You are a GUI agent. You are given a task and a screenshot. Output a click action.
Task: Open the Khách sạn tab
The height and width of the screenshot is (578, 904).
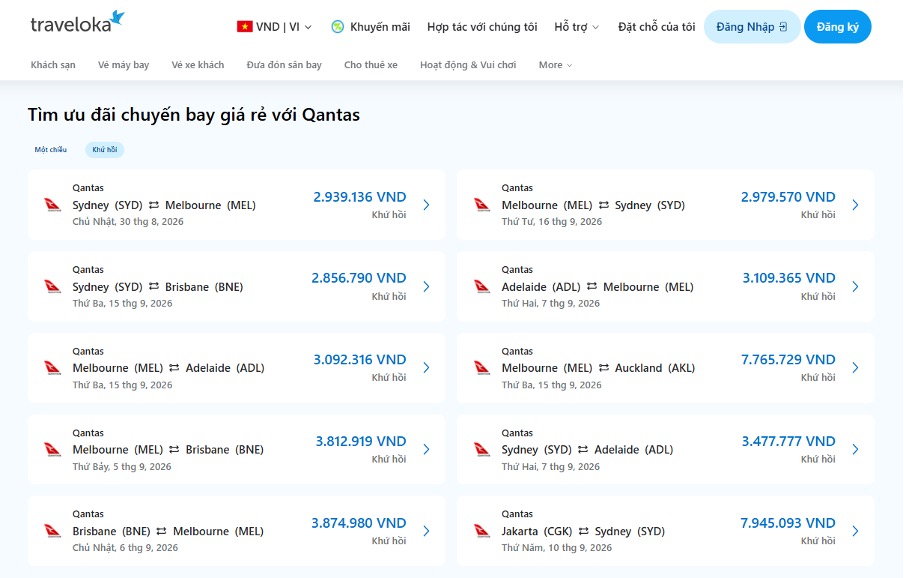pos(53,65)
